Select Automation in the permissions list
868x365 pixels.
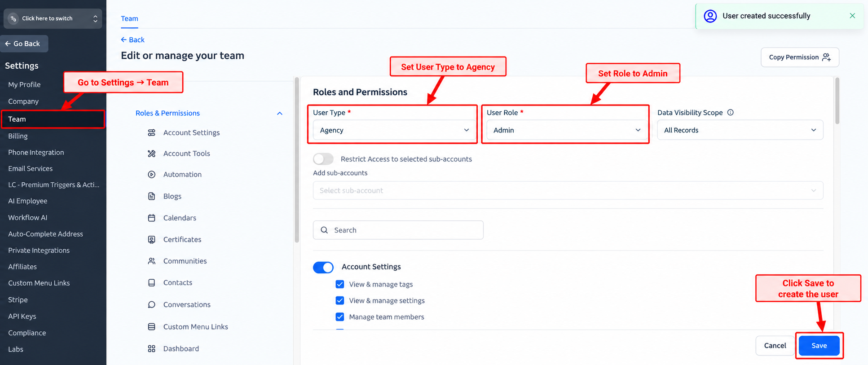(x=182, y=174)
